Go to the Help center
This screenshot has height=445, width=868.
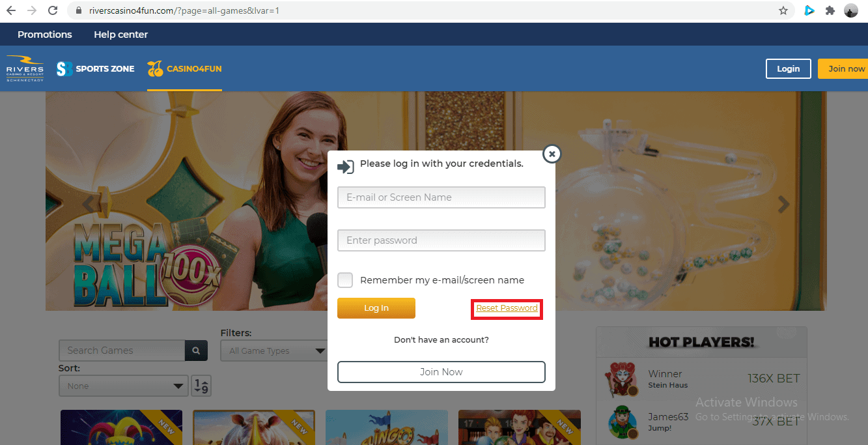120,34
